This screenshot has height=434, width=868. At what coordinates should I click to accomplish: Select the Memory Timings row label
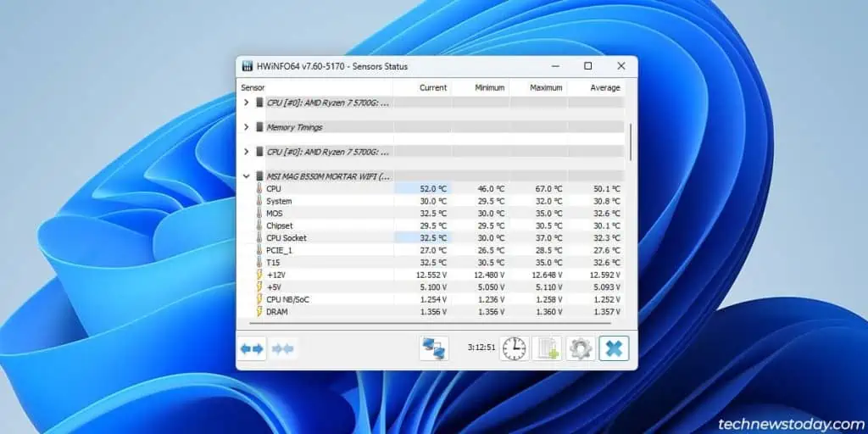click(294, 127)
